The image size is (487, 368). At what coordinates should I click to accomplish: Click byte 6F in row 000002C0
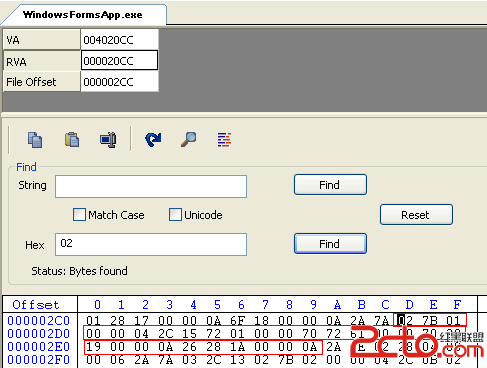tap(237, 321)
